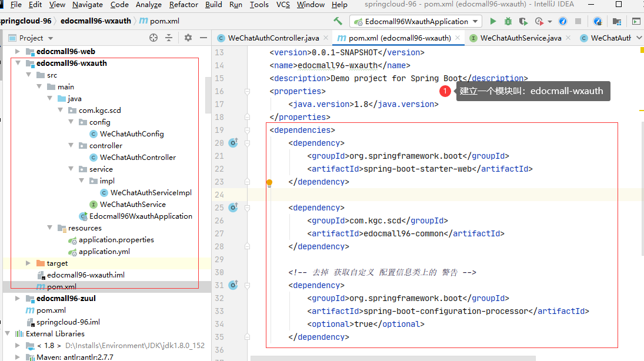Click dependency gutter icon on line 31
The height and width of the screenshot is (361, 644).
click(233, 285)
